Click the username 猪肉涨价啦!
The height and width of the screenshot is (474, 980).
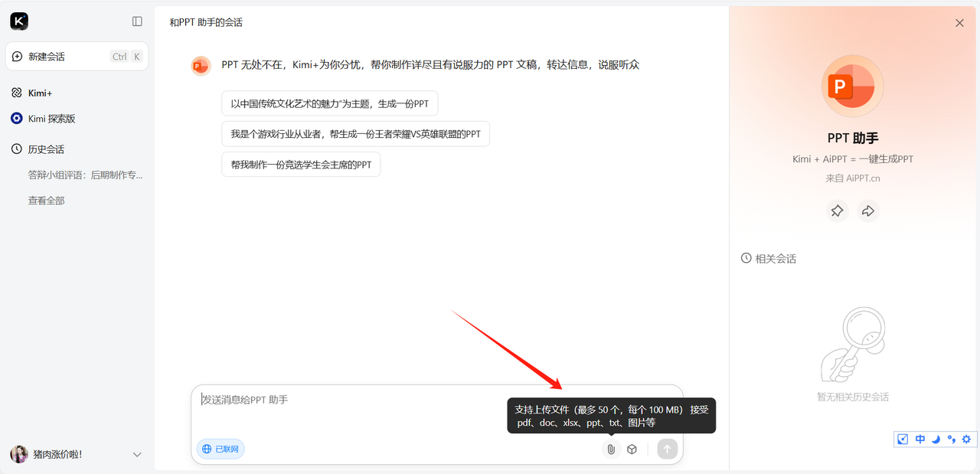57,454
